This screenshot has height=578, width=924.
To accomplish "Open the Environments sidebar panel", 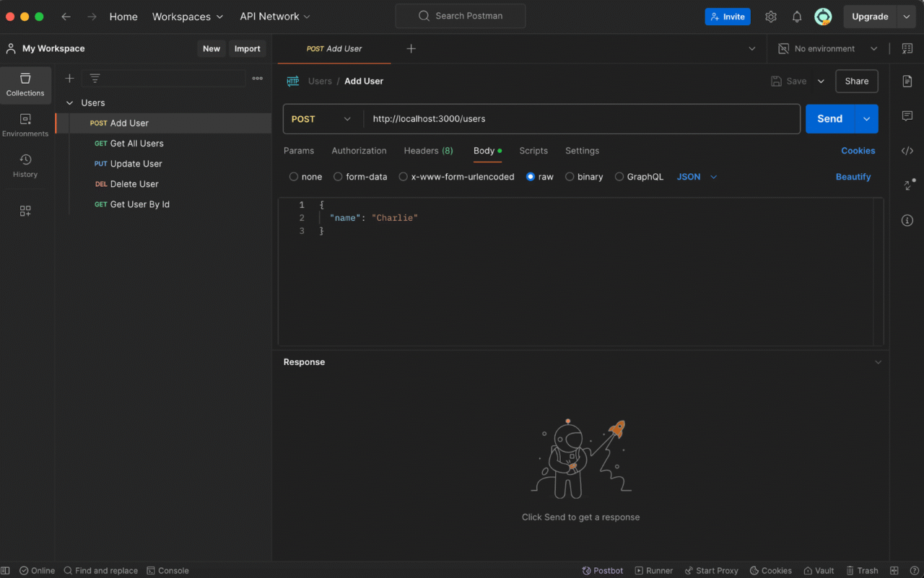I will tap(25, 126).
